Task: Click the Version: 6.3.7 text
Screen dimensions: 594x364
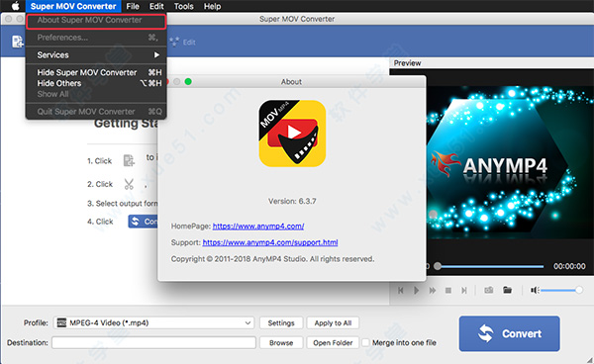Action: click(292, 202)
